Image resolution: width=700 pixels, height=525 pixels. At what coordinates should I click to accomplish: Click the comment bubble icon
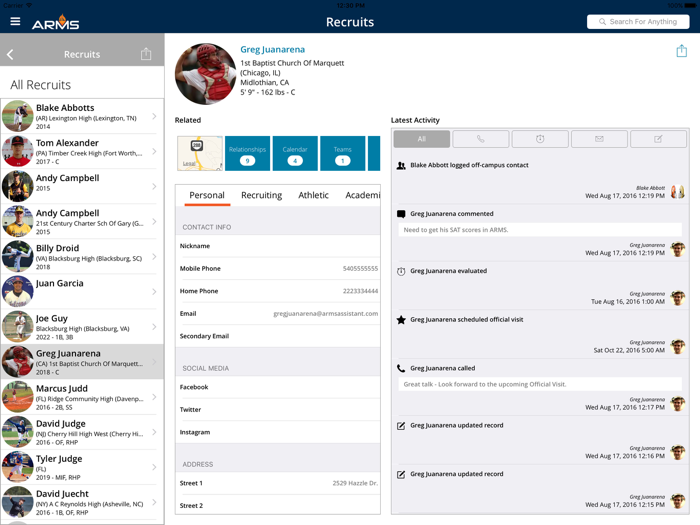click(x=401, y=214)
